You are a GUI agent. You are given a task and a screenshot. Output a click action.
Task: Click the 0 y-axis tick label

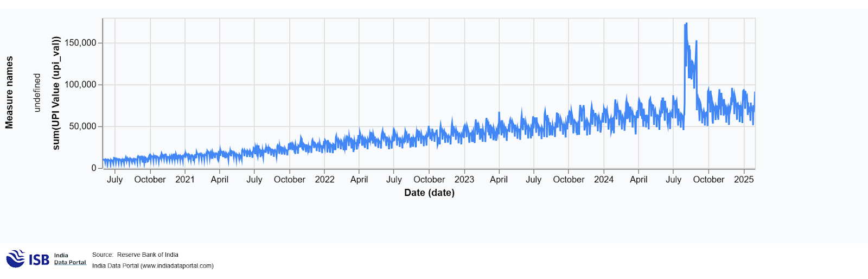click(x=94, y=168)
